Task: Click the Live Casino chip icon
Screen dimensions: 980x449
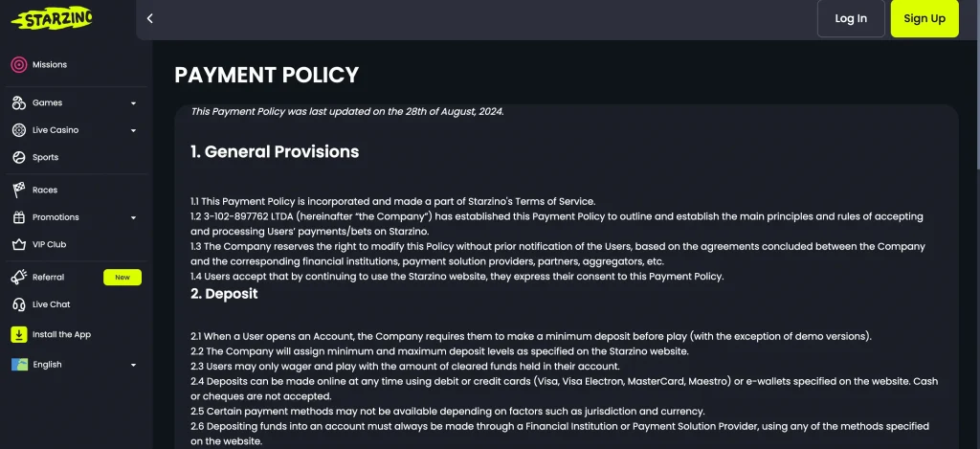Action: pyautogui.click(x=19, y=130)
